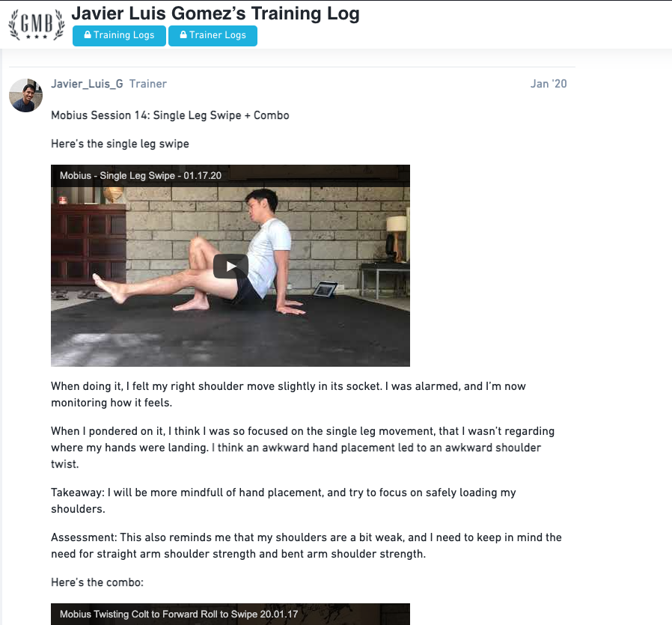The height and width of the screenshot is (625, 672).
Task: Play the Single Leg Swipe video
Action: [230, 266]
